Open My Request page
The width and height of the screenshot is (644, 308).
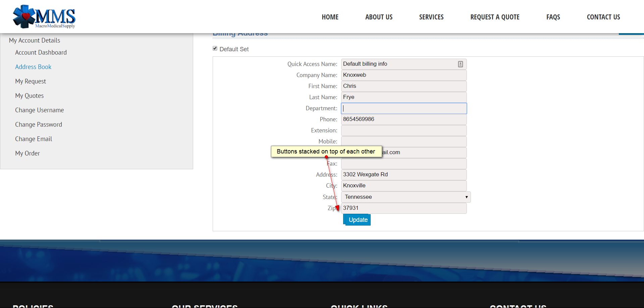tap(31, 81)
